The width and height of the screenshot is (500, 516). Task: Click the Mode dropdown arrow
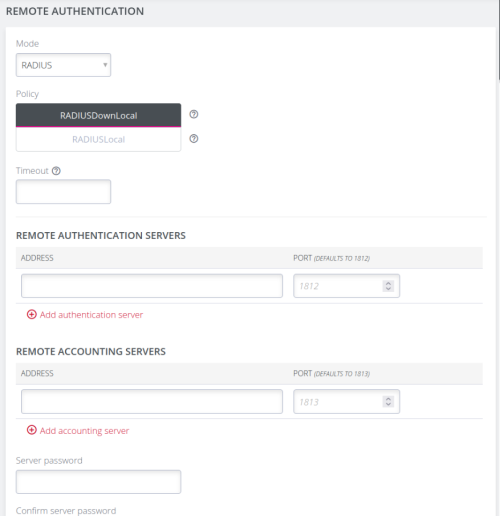point(105,65)
